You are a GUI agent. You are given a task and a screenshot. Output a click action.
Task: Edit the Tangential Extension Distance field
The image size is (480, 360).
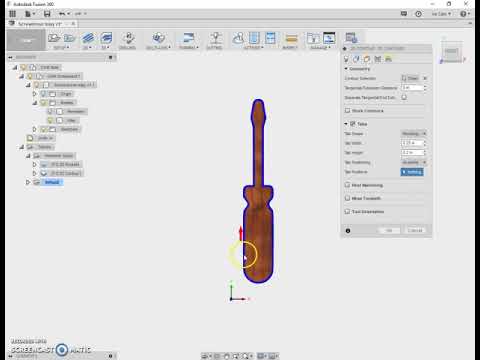[413, 88]
